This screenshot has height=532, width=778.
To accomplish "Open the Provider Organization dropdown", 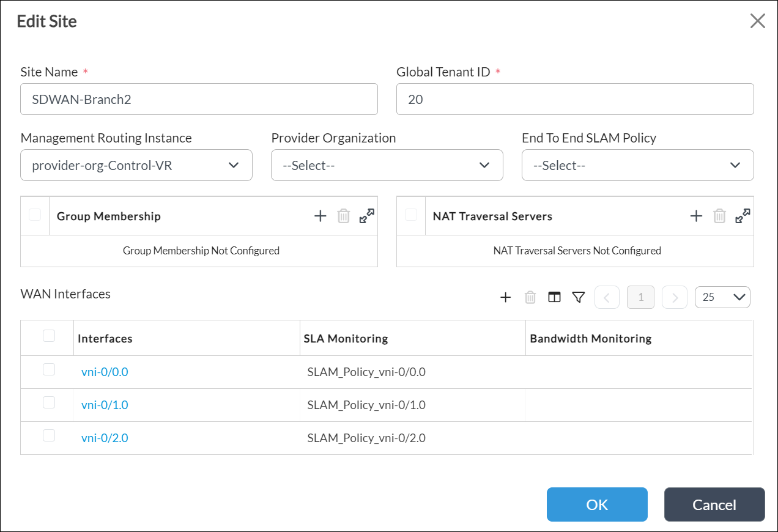I will (x=387, y=165).
